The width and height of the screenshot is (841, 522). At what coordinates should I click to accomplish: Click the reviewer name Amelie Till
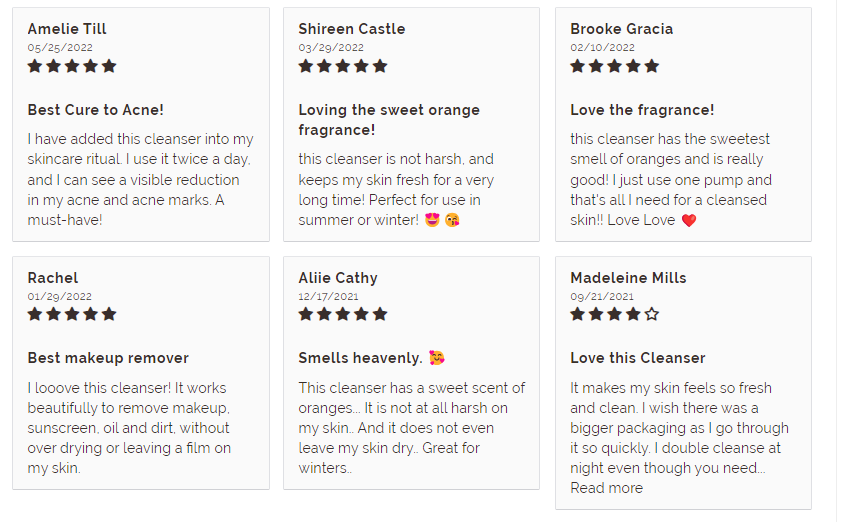tap(67, 29)
